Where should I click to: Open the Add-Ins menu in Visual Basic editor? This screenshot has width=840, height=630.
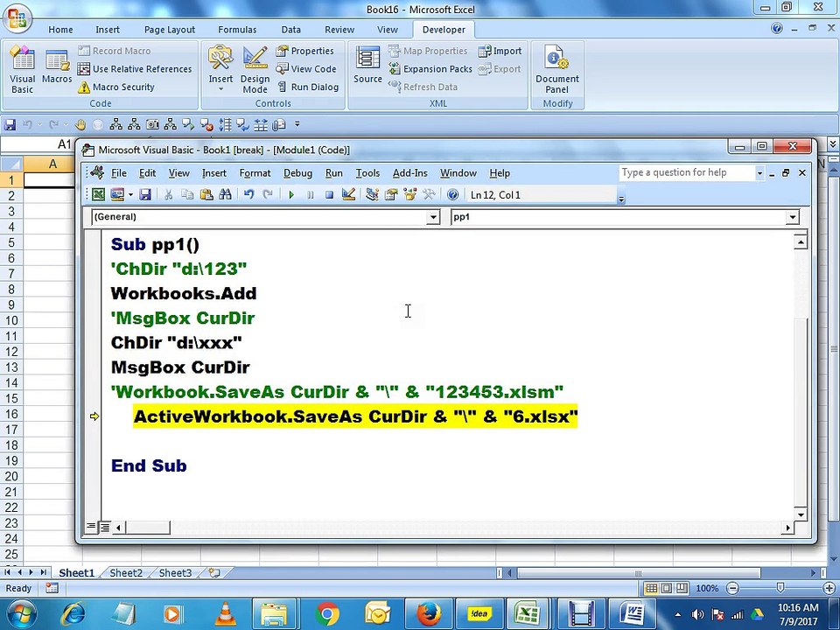[409, 173]
